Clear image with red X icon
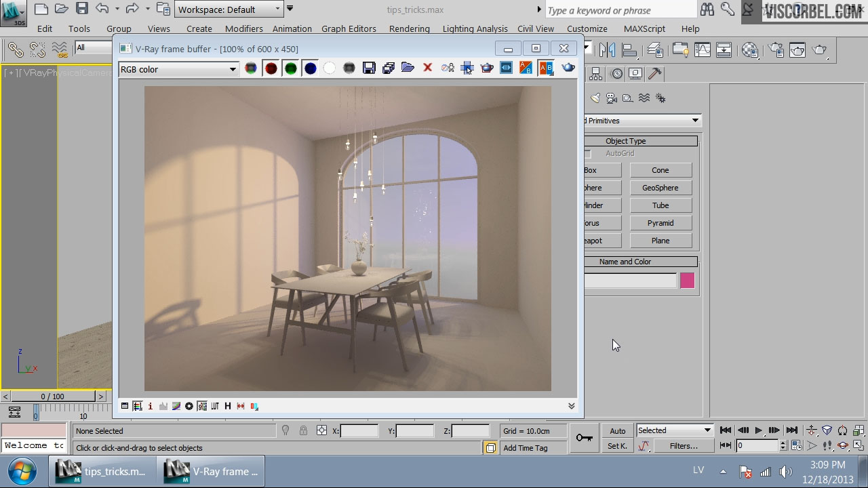 tap(427, 68)
